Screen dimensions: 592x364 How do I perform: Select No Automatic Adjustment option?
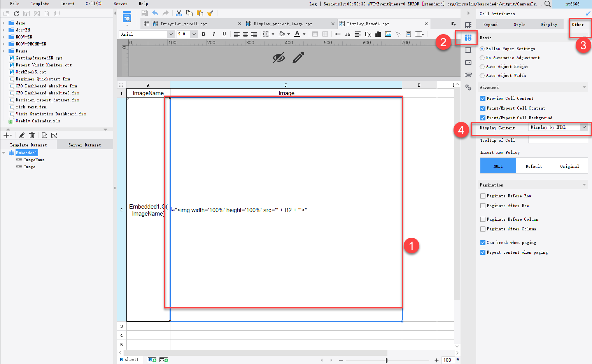pos(483,57)
